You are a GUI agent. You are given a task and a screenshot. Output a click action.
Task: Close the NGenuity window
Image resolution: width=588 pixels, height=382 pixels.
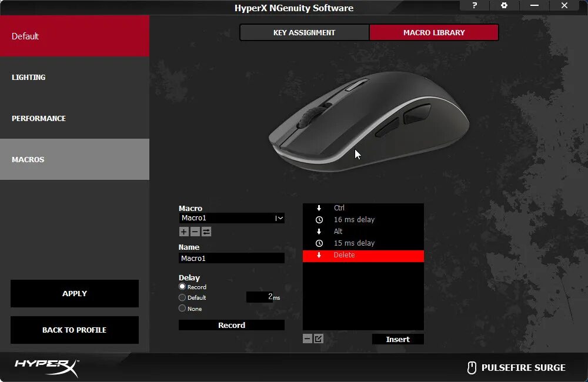[x=564, y=5]
